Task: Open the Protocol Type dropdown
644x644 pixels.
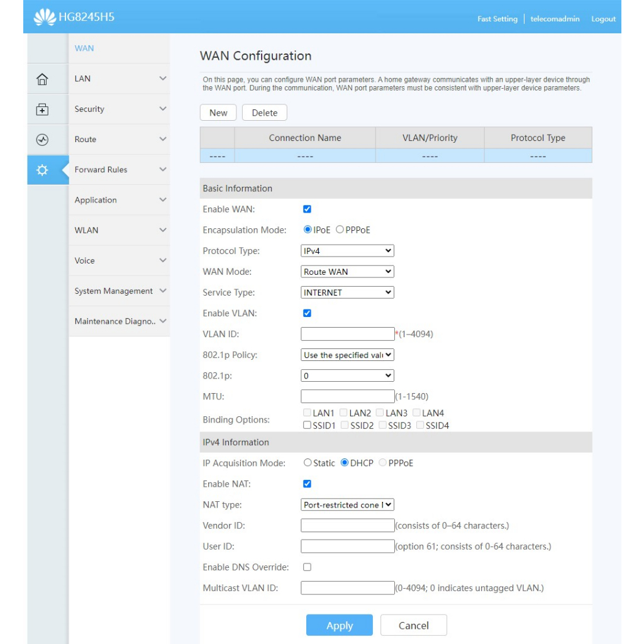Action: pos(347,251)
